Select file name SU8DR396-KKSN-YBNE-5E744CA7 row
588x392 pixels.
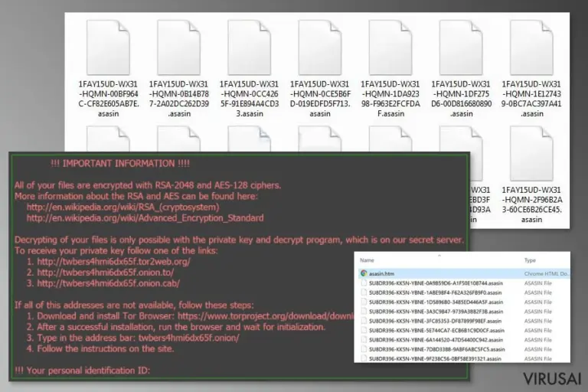(436, 331)
